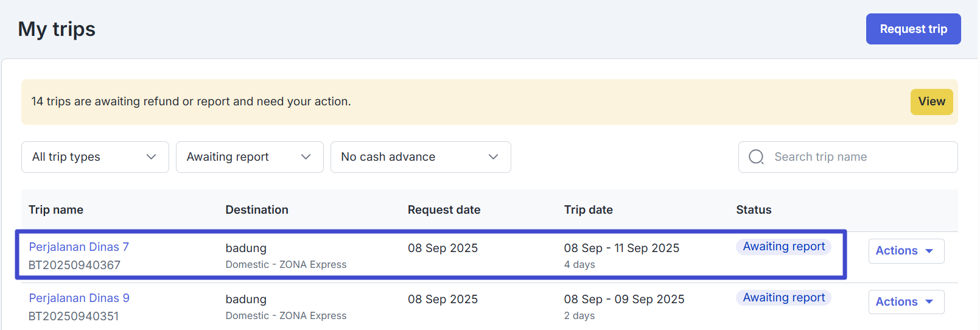980x330 pixels.
Task: Expand the Awaiting report status filter
Action: 250,157
